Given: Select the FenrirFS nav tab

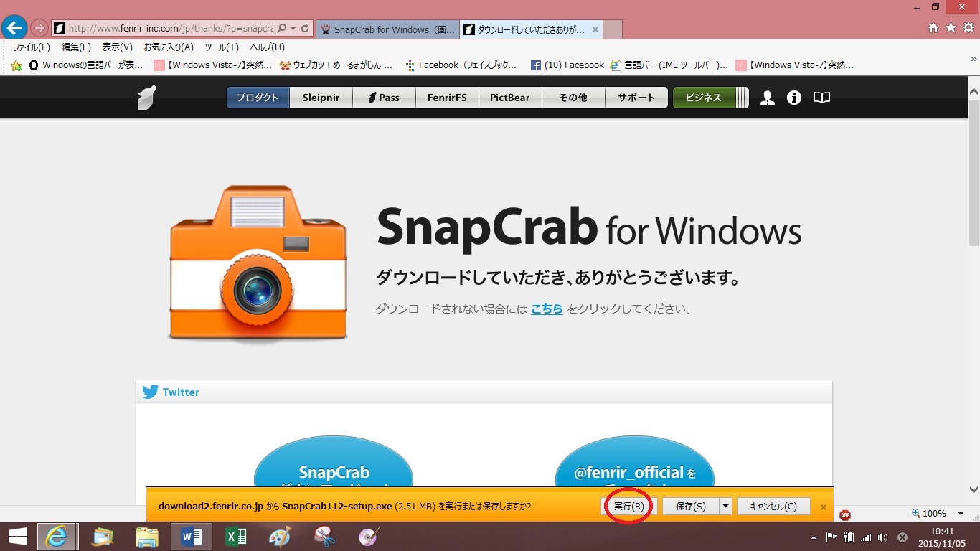Looking at the screenshot, I should (447, 98).
